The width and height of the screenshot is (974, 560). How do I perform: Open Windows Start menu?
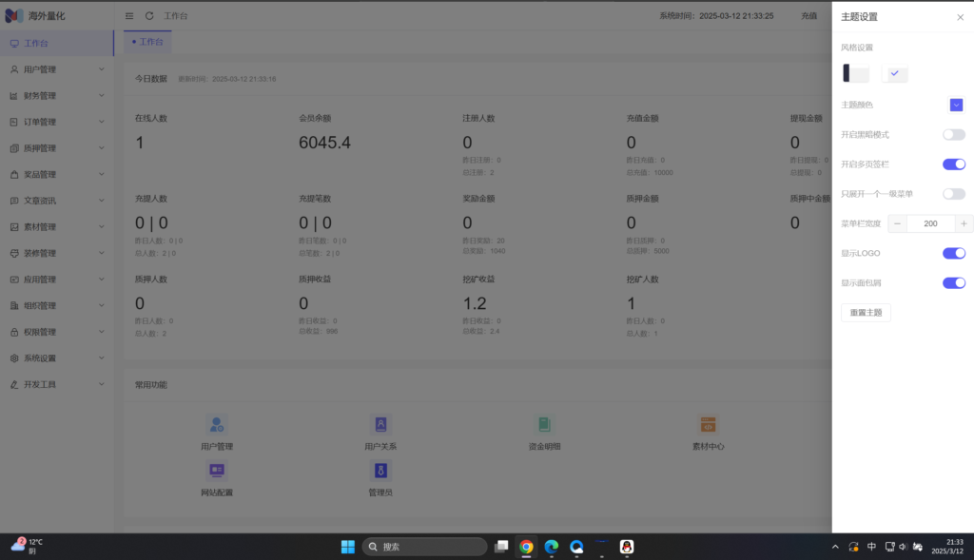348,547
